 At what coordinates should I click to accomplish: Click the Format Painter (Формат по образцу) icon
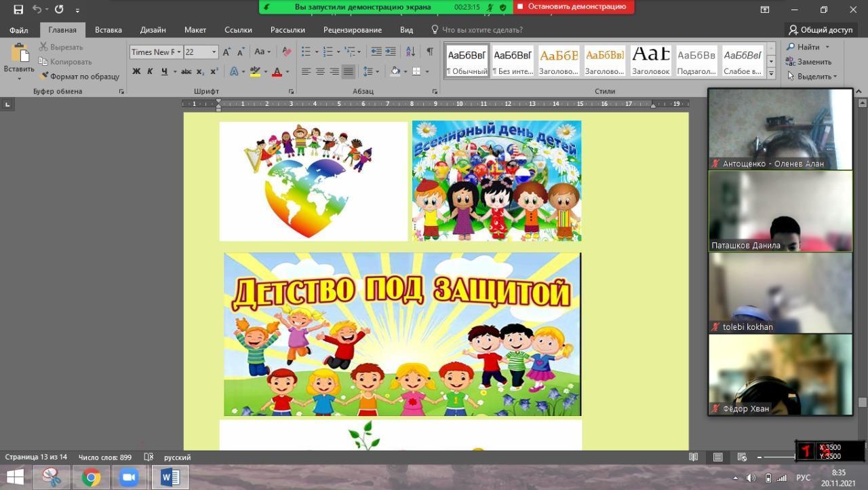coord(45,77)
